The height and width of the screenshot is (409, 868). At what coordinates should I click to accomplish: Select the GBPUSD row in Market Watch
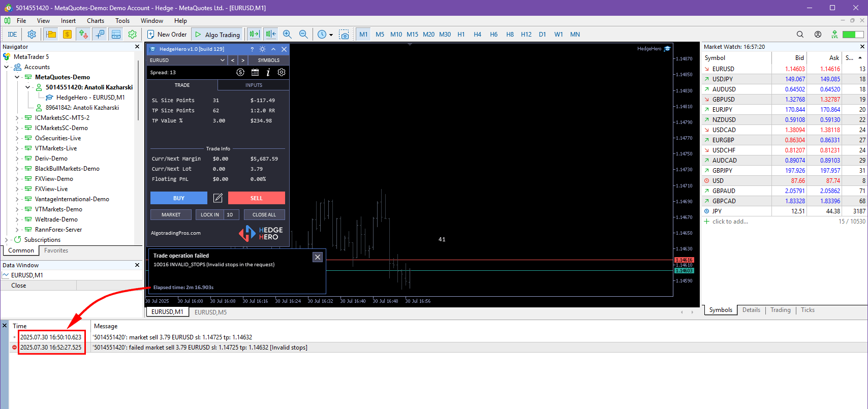(784, 100)
